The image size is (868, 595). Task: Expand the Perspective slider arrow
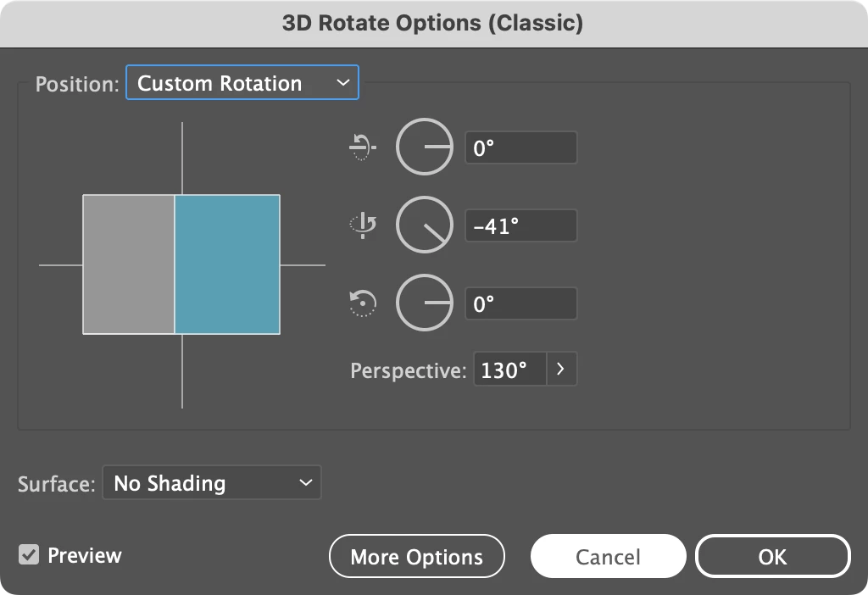561,370
